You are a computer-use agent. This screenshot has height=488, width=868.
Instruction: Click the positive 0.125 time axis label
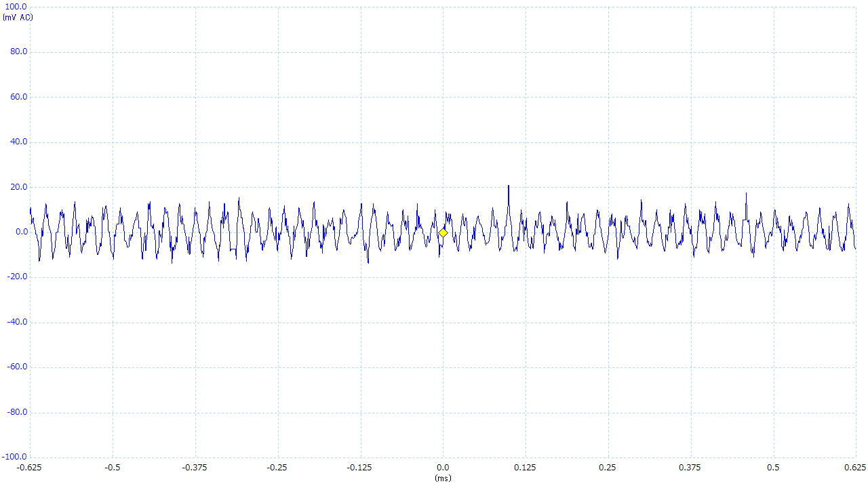(x=526, y=468)
